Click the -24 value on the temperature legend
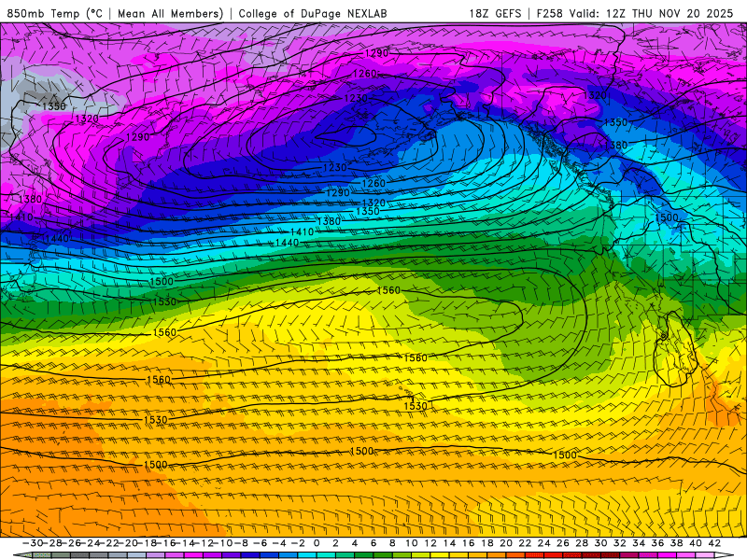 tap(91, 543)
